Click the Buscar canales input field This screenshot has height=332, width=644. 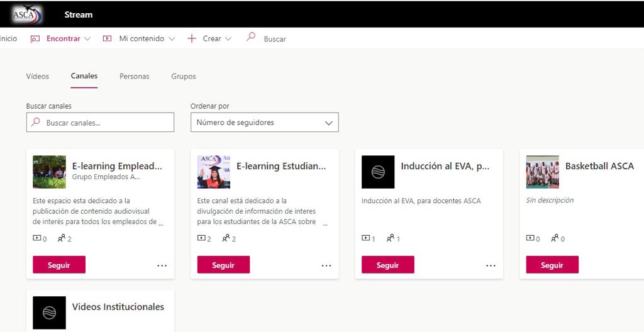(100, 123)
